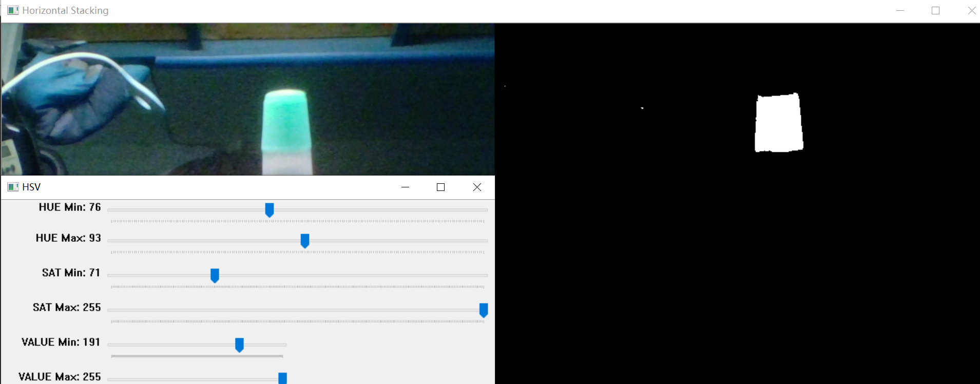Click the HSV window app icon

click(x=13, y=187)
